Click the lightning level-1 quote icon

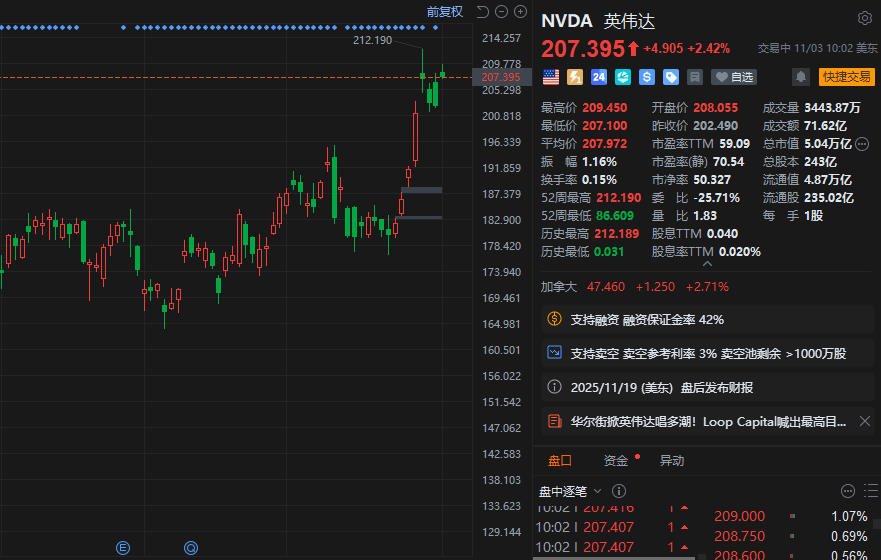575,77
